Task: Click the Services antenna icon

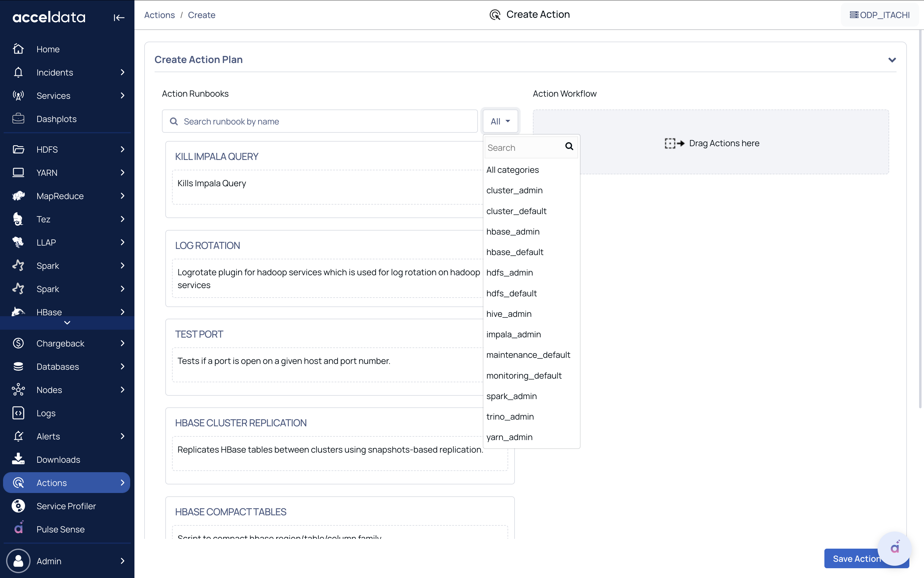Action: tap(18, 95)
